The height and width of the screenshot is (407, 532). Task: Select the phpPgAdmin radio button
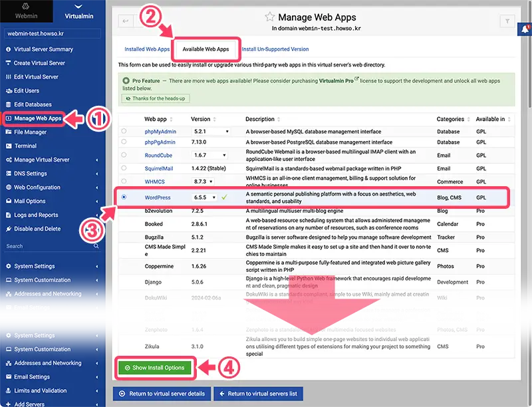124,142
